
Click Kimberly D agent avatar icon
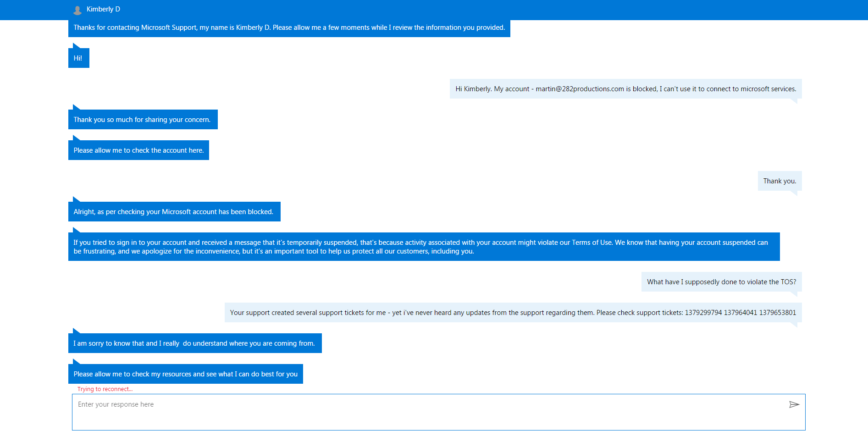77,10
